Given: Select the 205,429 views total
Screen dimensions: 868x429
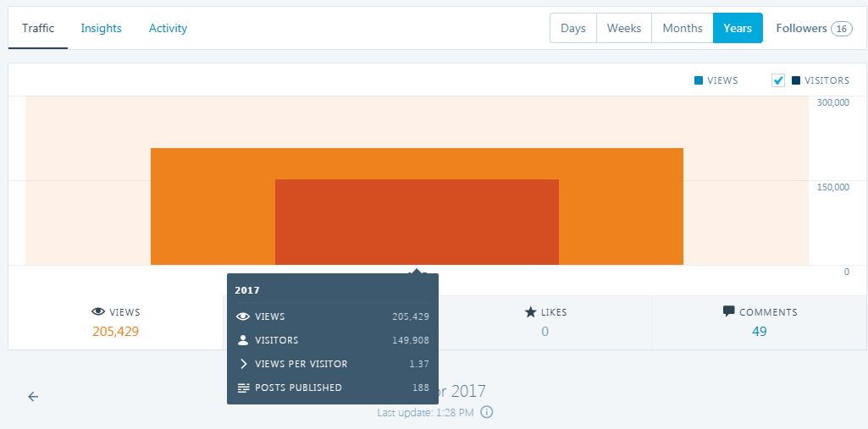Looking at the screenshot, I should click(x=116, y=332).
